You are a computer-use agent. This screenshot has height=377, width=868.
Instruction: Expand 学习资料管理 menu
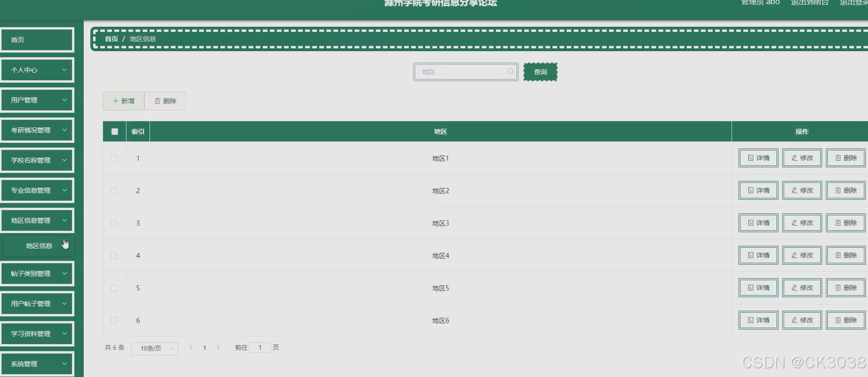pos(37,334)
